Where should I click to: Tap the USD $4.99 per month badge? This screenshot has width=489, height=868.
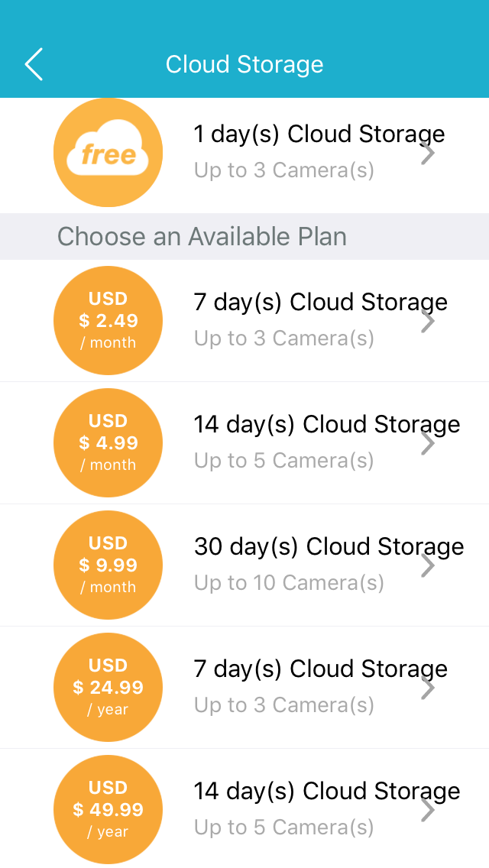[108, 443]
